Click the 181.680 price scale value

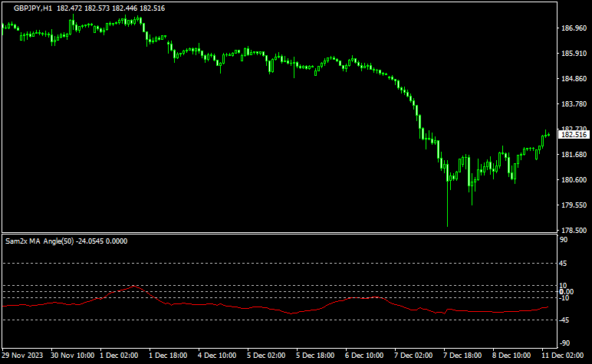point(574,155)
